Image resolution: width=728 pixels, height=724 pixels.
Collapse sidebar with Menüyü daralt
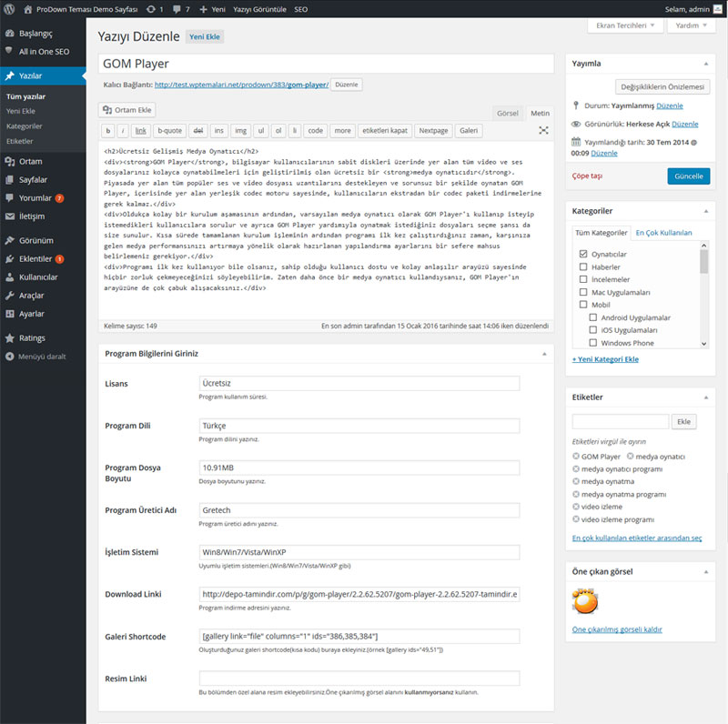[43, 357]
